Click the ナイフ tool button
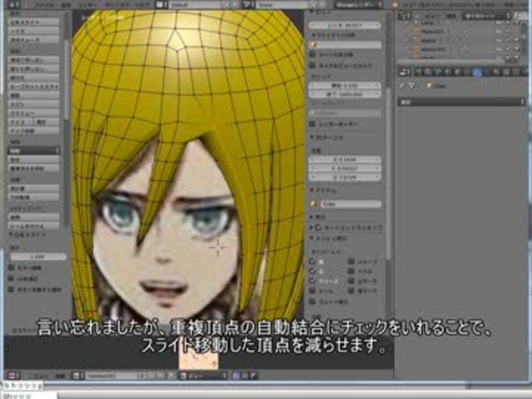The width and height of the screenshot is (532, 399). 21,122
